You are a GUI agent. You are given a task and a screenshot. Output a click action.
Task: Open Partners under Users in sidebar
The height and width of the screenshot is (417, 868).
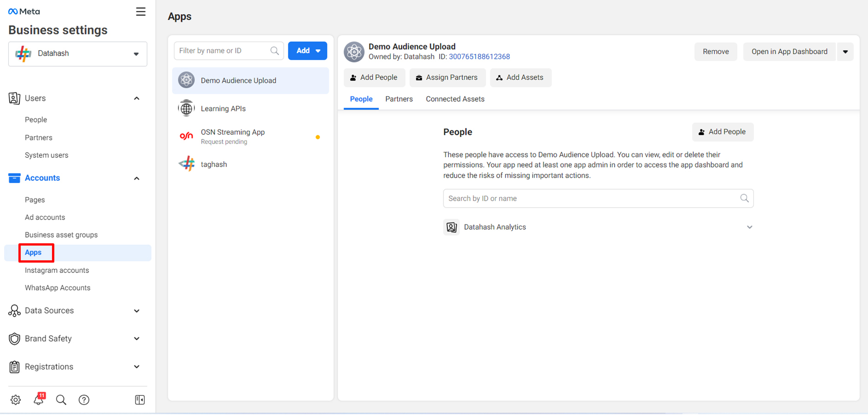pyautogui.click(x=39, y=138)
